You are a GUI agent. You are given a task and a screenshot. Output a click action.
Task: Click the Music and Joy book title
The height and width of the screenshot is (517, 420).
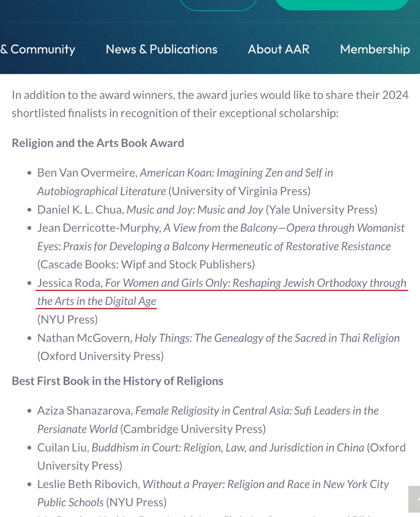194,210
